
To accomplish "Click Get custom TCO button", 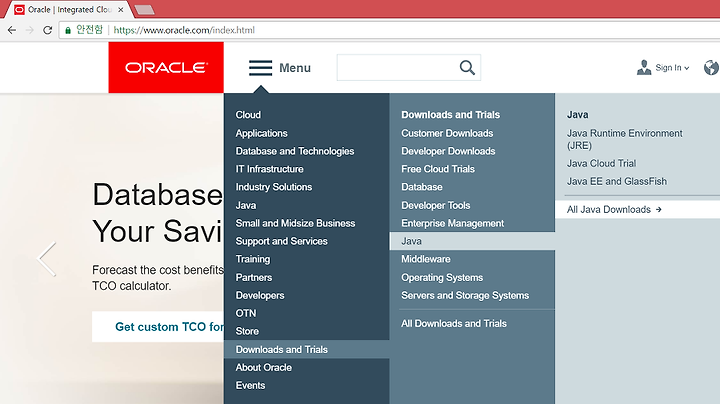I will 158,327.
